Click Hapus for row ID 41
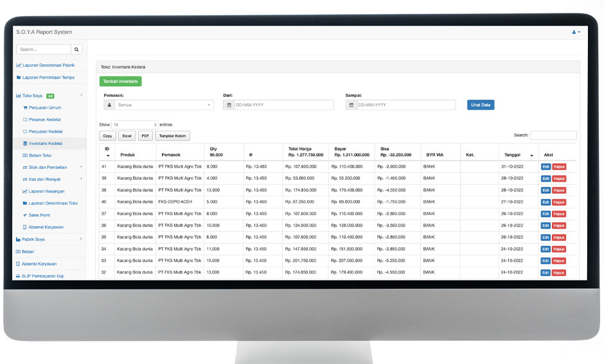Screen dimensions: 604x364 click(x=559, y=167)
